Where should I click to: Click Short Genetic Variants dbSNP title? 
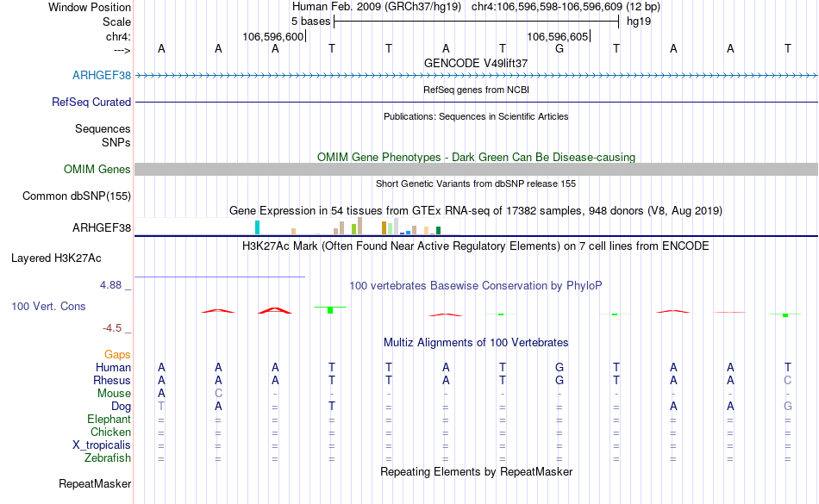475,184
